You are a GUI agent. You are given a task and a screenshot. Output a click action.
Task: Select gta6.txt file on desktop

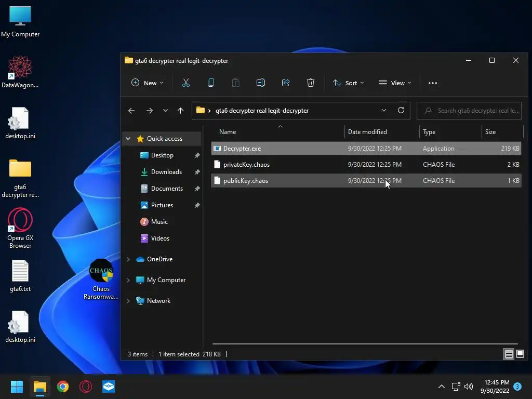coord(20,276)
